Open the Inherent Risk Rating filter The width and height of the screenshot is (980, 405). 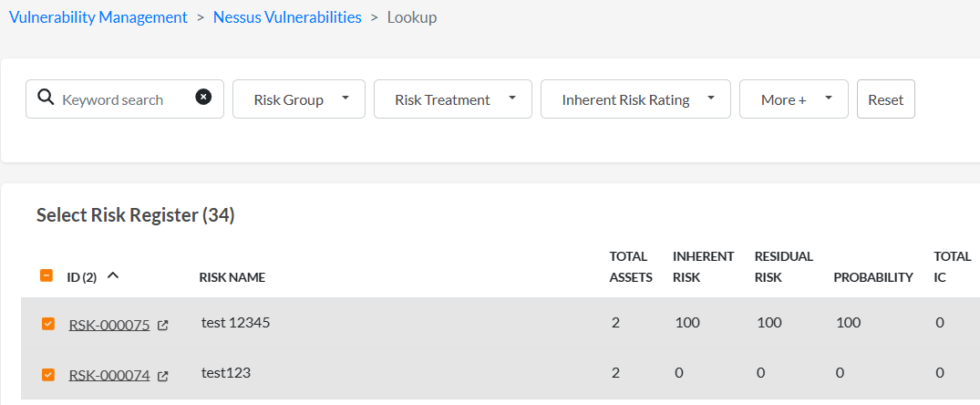coord(635,99)
